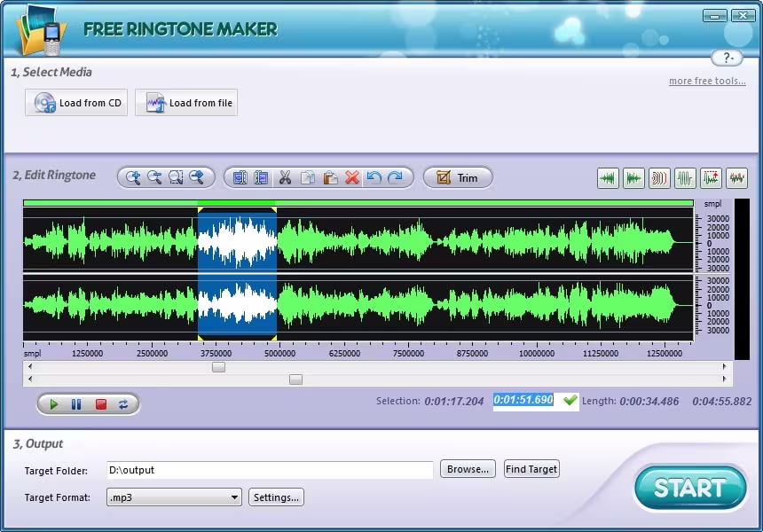Click the upper slider's left arrow

click(30, 367)
